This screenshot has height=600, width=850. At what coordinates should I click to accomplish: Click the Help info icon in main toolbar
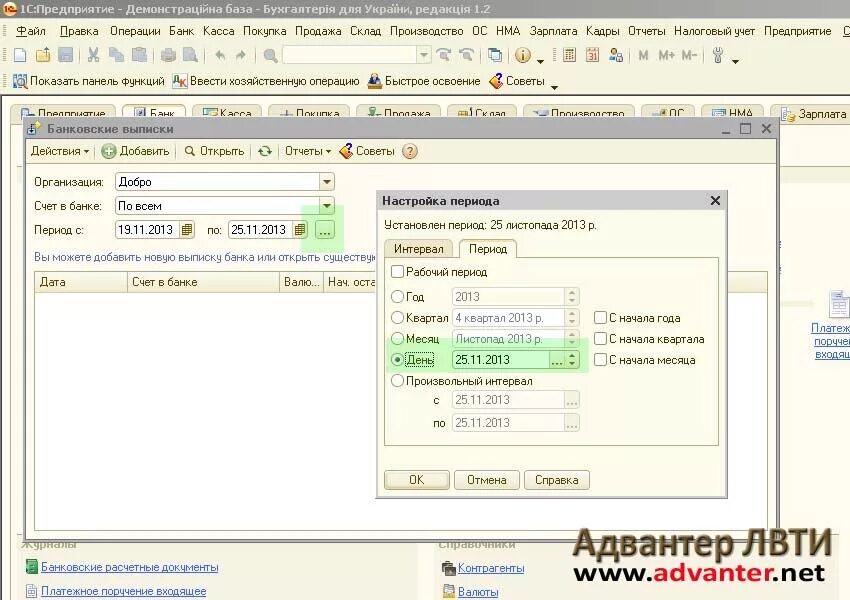click(523, 55)
